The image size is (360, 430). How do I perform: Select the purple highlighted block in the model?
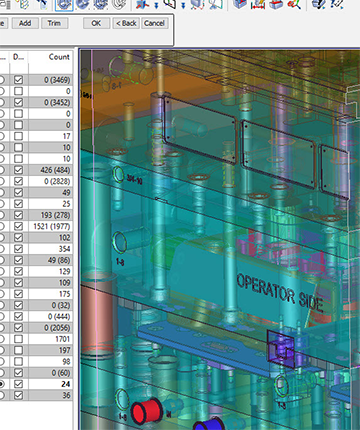[281, 349]
